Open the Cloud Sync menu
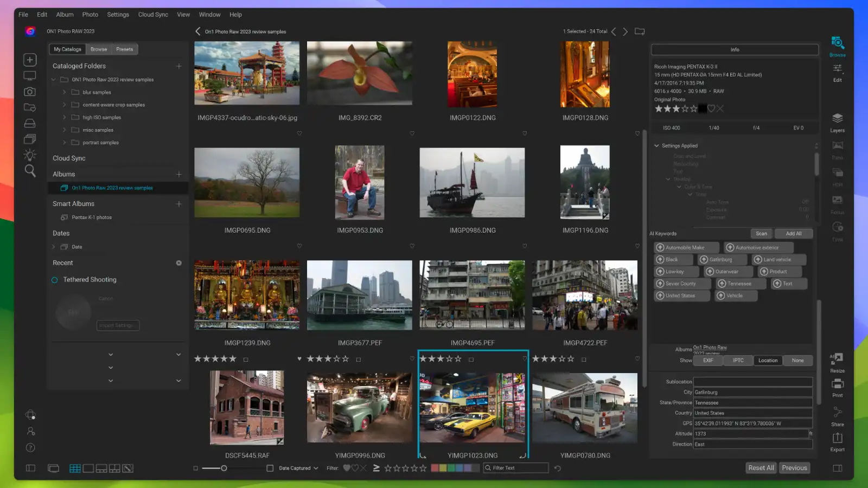The image size is (868, 488). click(x=153, y=15)
